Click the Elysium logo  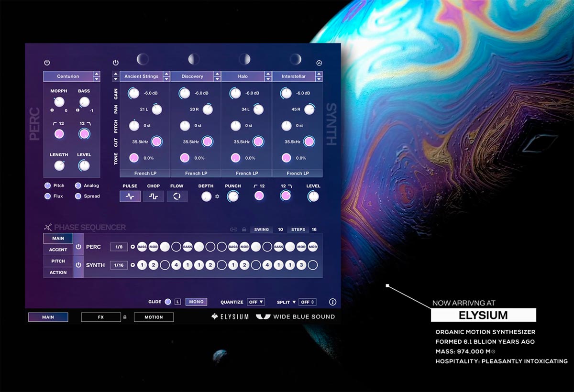click(230, 316)
